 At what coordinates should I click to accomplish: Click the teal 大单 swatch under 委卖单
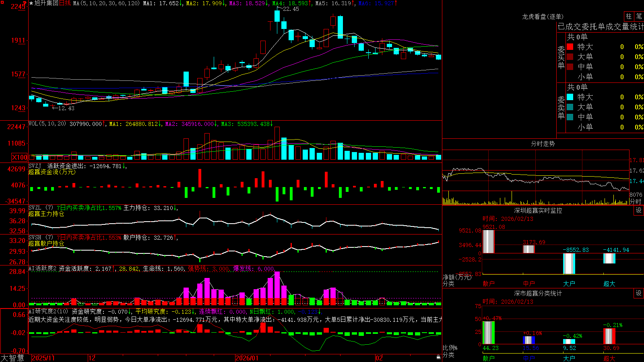(x=570, y=107)
